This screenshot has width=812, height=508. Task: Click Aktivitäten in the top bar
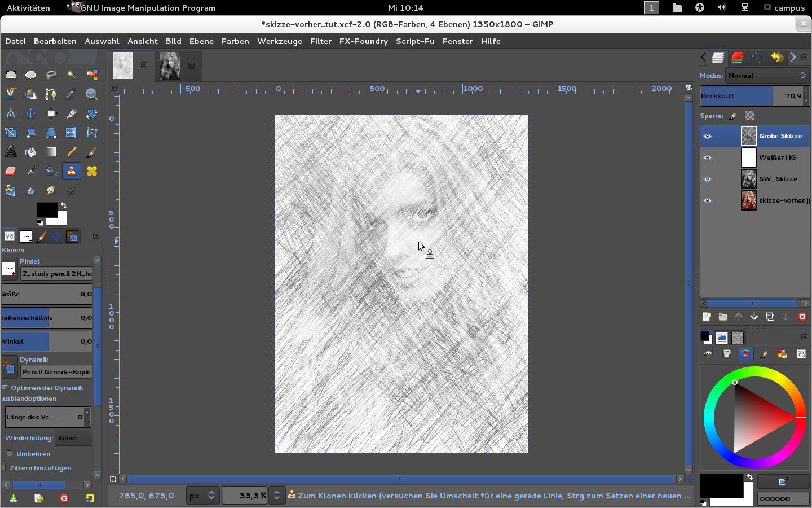point(28,8)
